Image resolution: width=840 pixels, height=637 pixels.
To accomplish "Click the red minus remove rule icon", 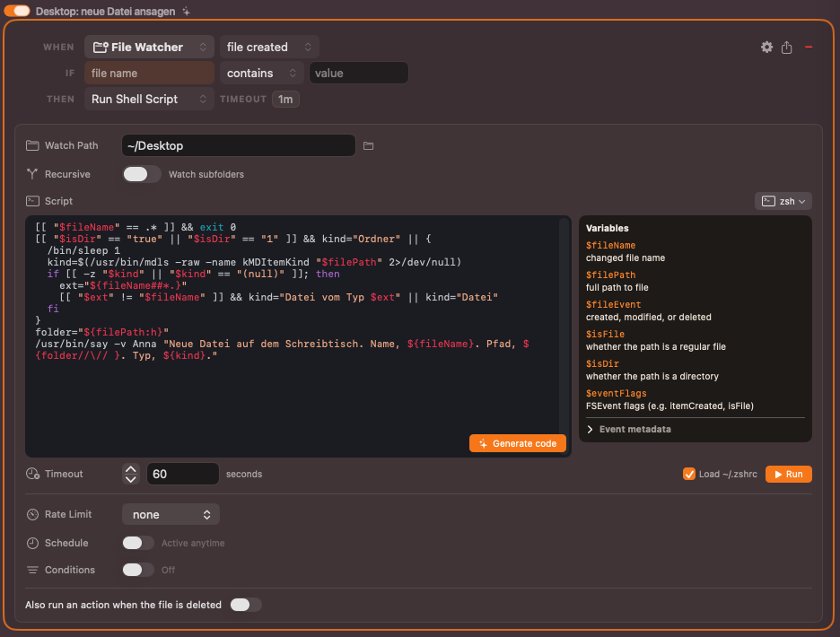I will click(x=809, y=48).
